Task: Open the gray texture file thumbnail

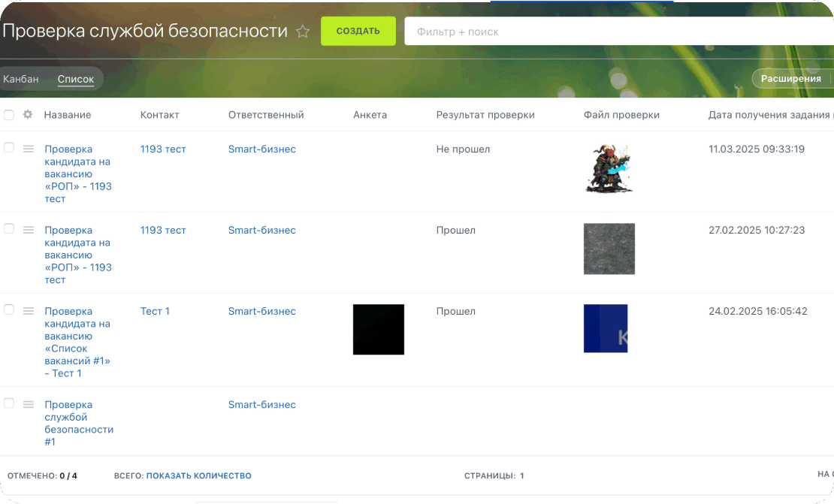Action: point(609,249)
